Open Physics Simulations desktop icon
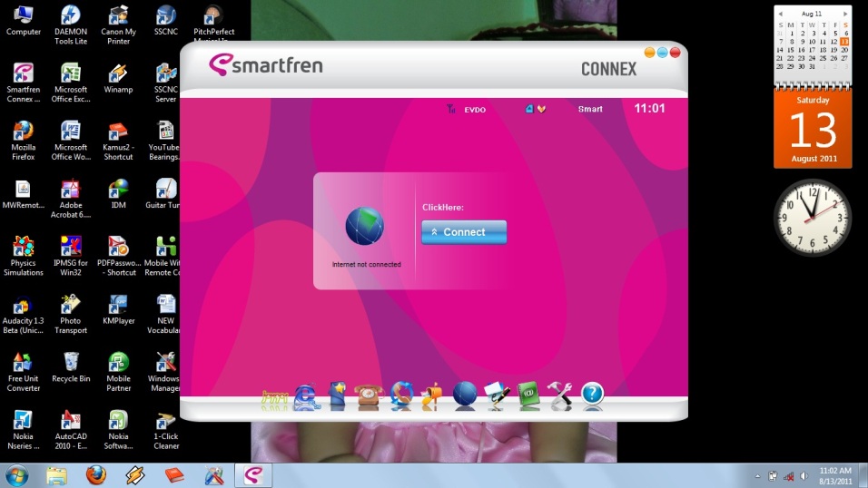868x488 pixels. 24,256
